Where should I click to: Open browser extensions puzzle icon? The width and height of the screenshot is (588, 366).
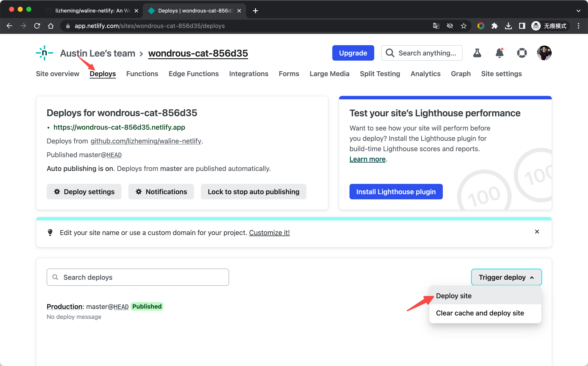(x=494, y=26)
